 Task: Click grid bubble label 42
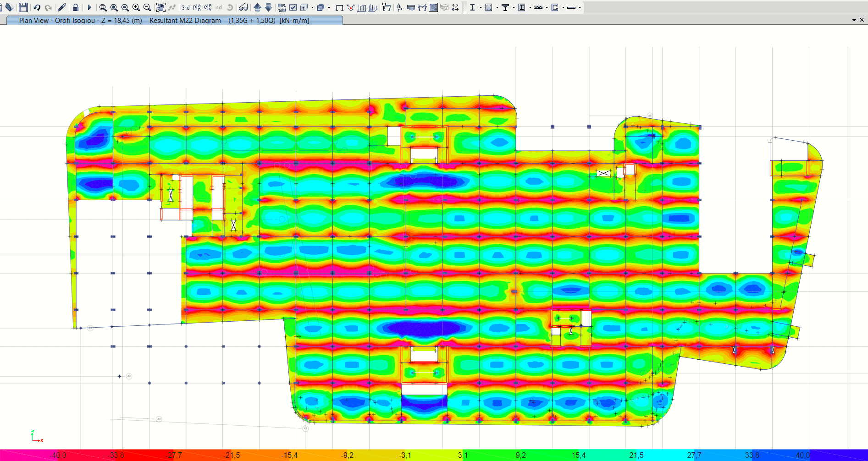[x=129, y=376]
